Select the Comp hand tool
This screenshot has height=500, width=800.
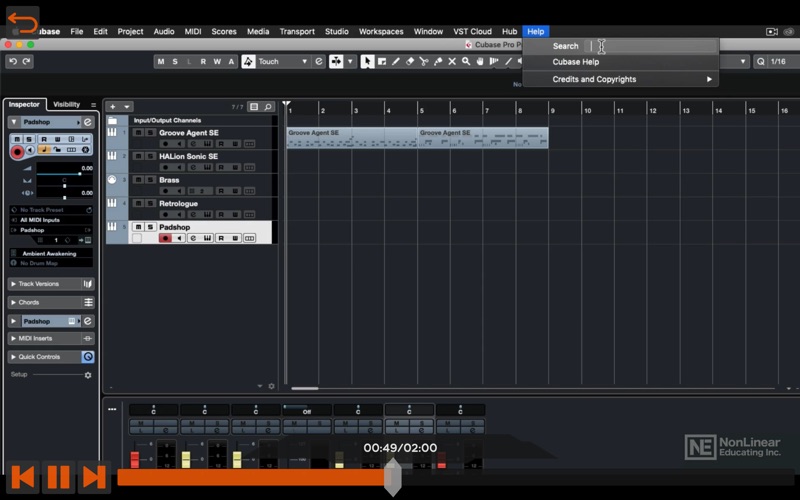(x=480, y=62)
